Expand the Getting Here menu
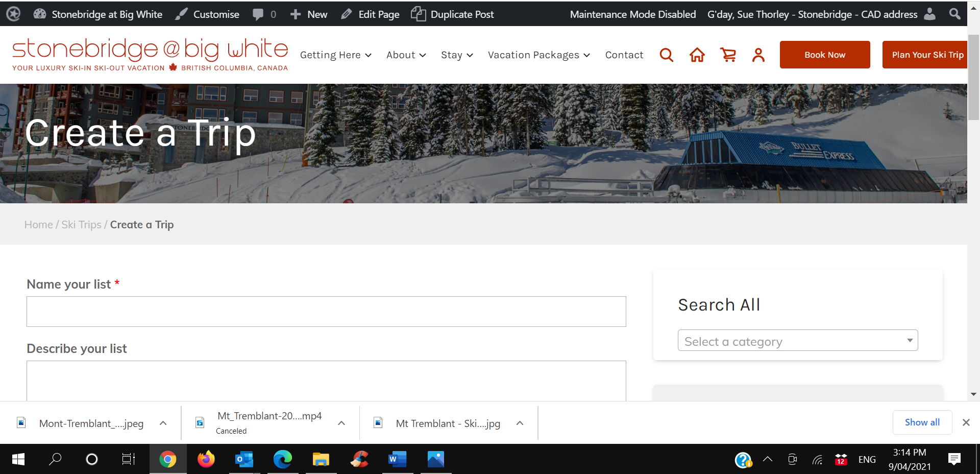The image size is (980, 474). tap(335, 55)
